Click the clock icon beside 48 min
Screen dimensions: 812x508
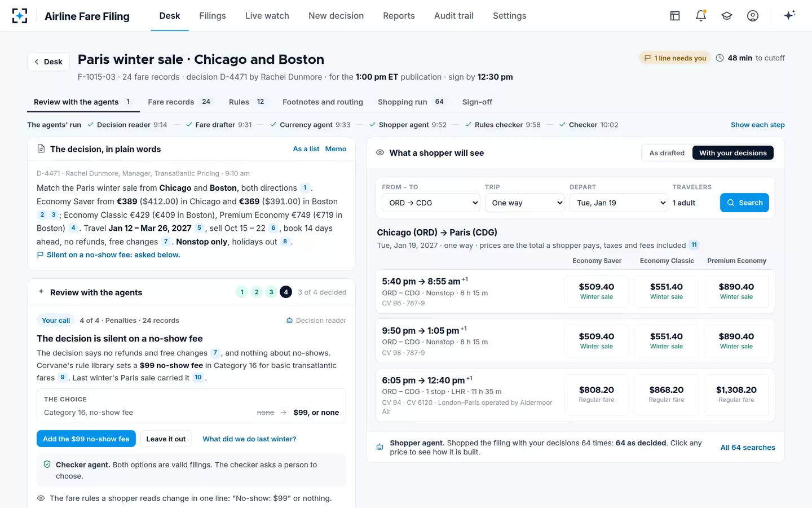point(720,58)
